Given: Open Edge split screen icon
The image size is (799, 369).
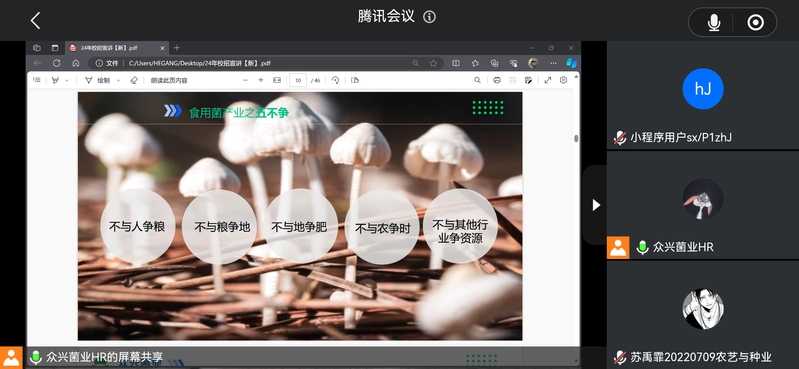Looking at the screenshot, I should (x=456, y=63).
